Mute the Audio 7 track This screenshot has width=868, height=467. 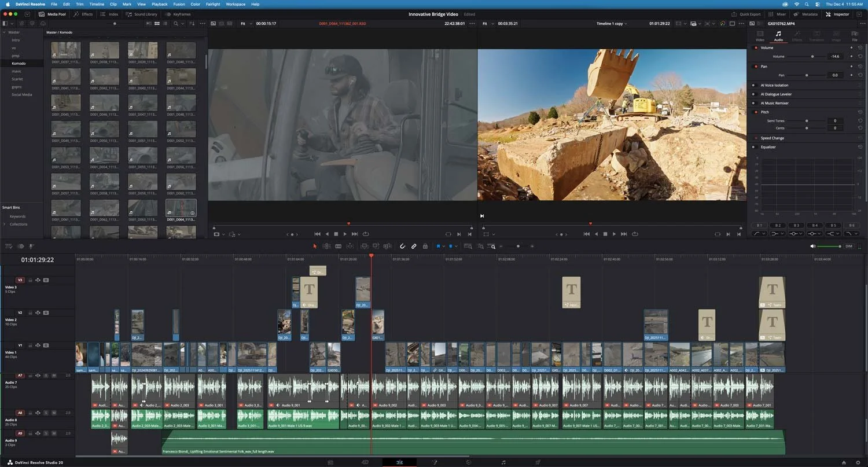(x=54, y=376)
